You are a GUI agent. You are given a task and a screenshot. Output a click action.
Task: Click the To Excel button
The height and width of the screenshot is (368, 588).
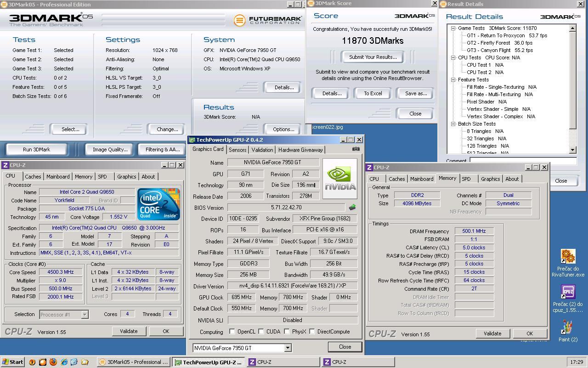coord(373,93)
